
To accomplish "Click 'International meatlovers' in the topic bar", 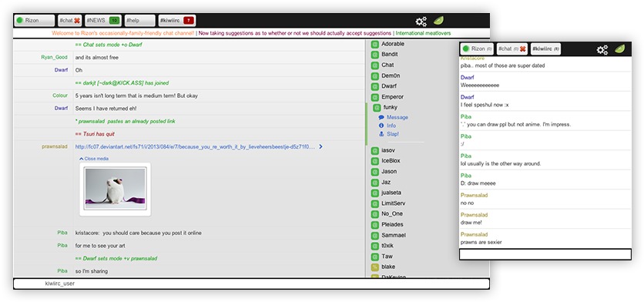I will [423, 33].
